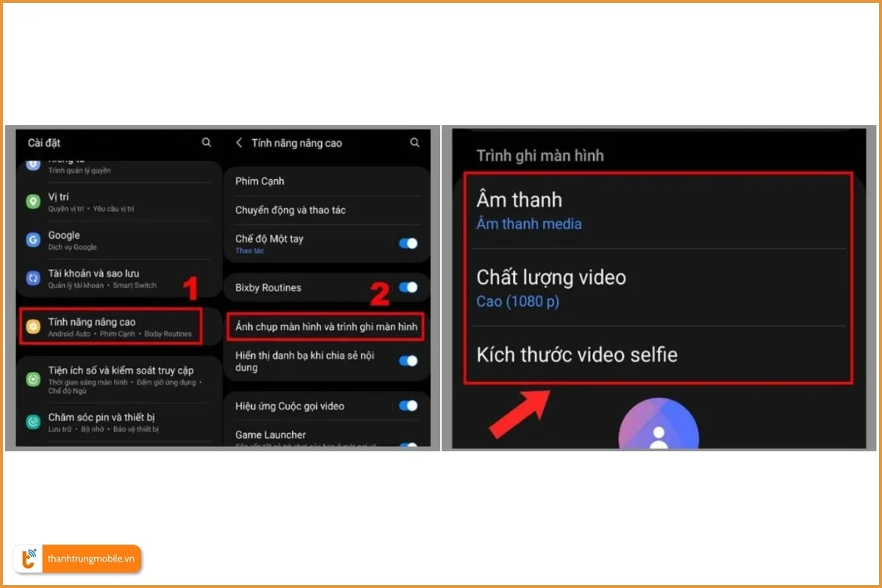Screen dimensions: 882x588
Task: Tap the search icon on Cài đặt screen
Action: coord(207,143)
